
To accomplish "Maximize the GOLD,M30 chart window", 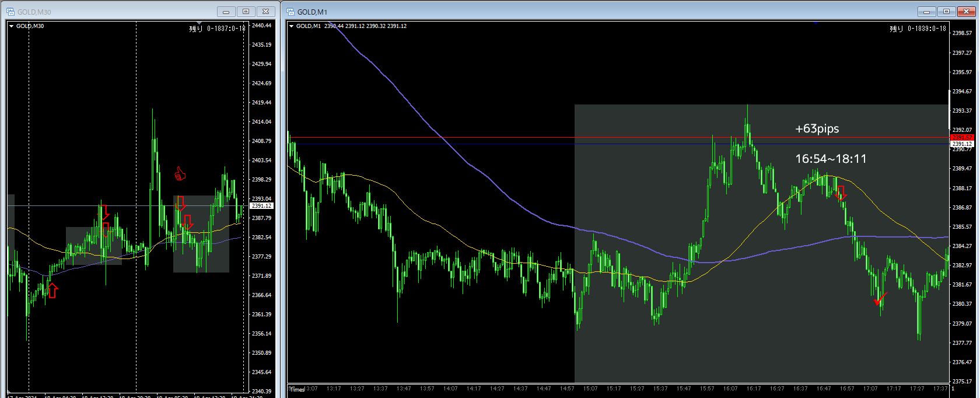I will [246, 11].
